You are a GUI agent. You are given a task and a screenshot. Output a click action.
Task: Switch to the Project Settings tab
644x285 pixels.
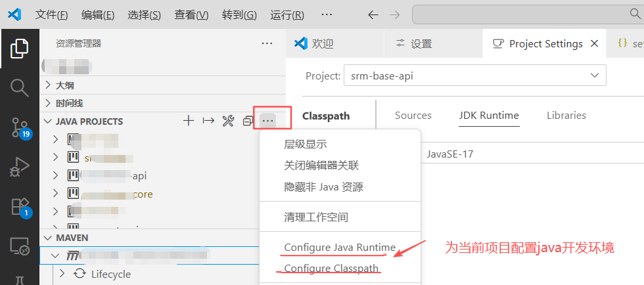coord(544,43)
